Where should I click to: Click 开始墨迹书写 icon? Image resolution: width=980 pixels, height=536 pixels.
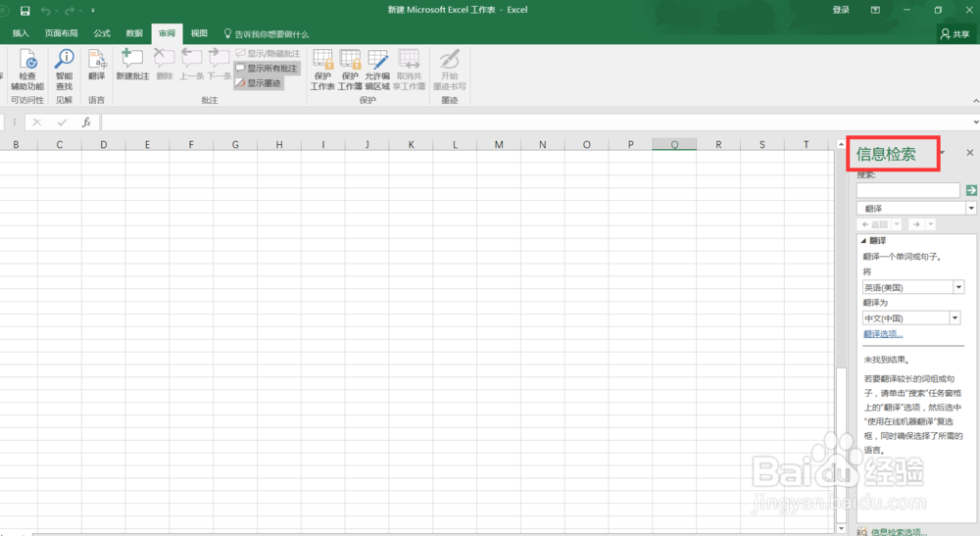[450, 70]
